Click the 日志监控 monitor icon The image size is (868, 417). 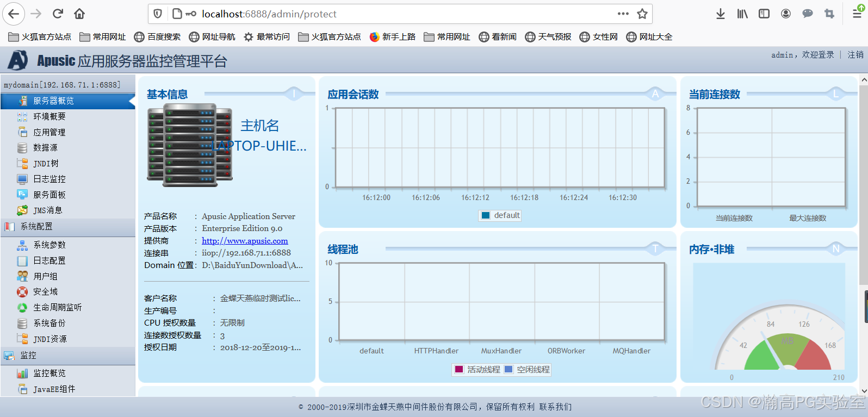click(22, 179)
